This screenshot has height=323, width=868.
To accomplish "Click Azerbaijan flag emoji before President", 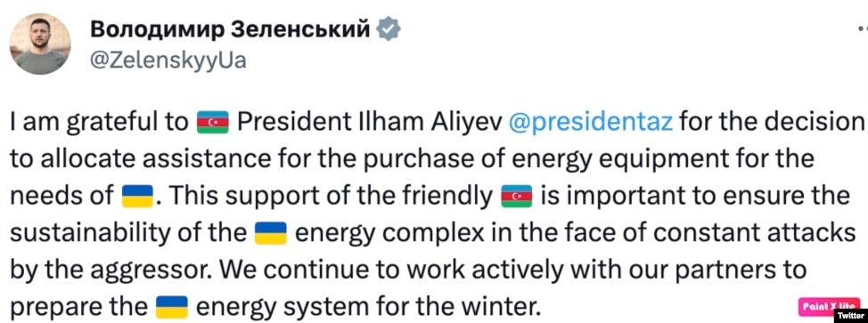I will click(213, 123).
